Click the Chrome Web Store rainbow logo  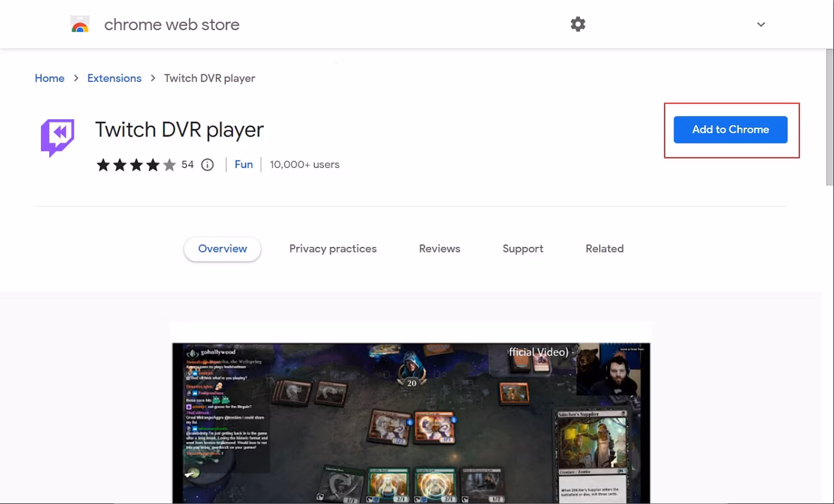80,25
